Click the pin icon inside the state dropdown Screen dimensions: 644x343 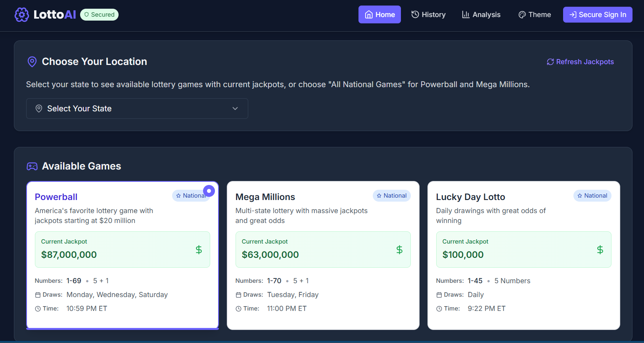click(39, 109)
